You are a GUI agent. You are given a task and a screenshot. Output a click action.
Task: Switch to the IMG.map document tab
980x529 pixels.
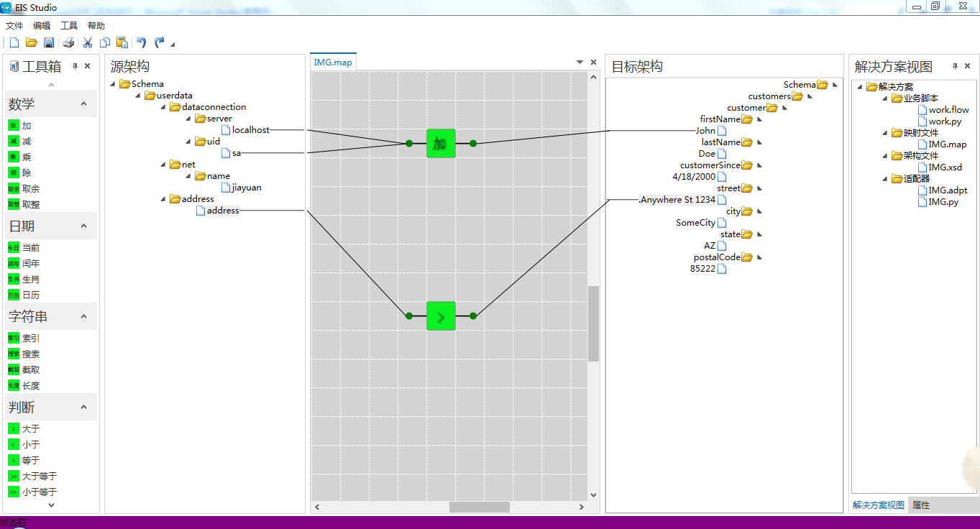(333, 63)
